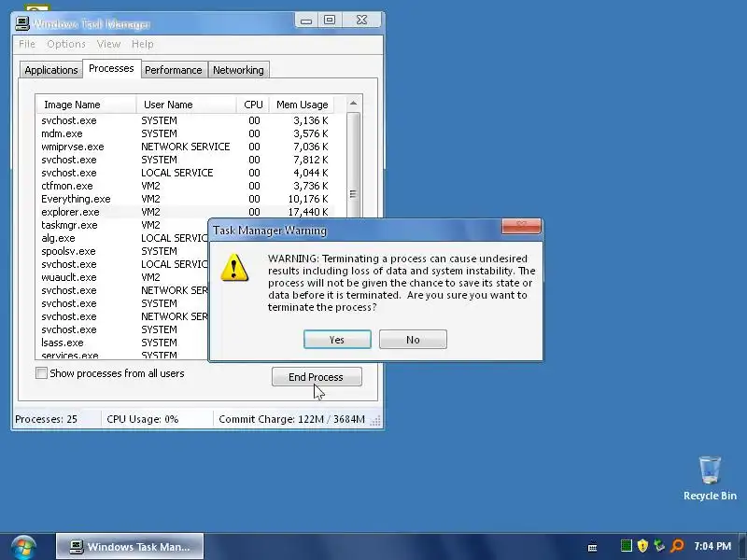Image resolution: width=747 pixels, height=560 pixels.
Task: Click the 'Commit Charge: 122M / 3684M' status
Action: (291, 419)
